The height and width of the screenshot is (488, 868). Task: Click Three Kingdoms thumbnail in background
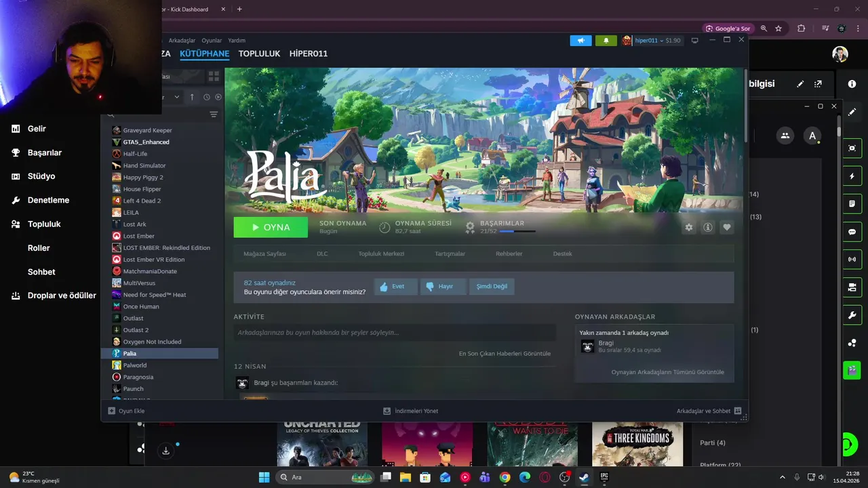pyautogui.click(x=637, y=444)
